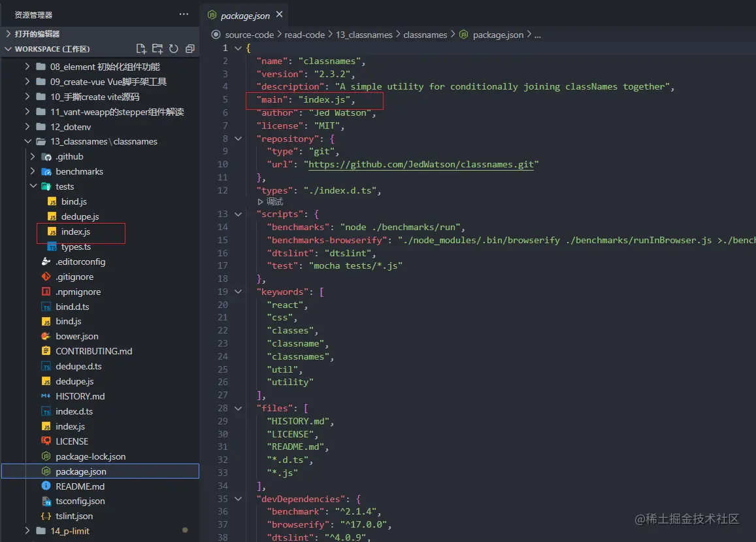Collapse all folders using the collapse icon
The height and width of the screenshot is (542, 756).
pyautogui.click(x=190, y=49)
